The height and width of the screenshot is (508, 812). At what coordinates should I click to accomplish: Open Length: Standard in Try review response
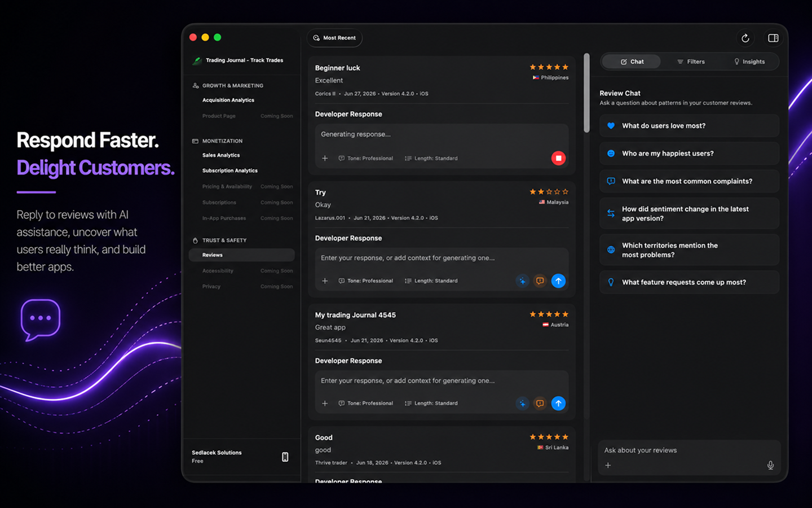[431, 281]
